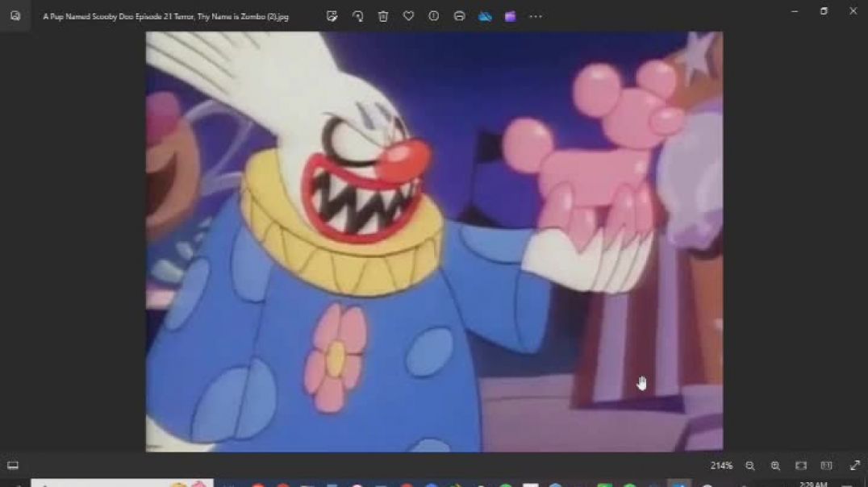The image size is (868, 487).
Task: Toggle the filmstrip view icon
Action: pos(13,465)
